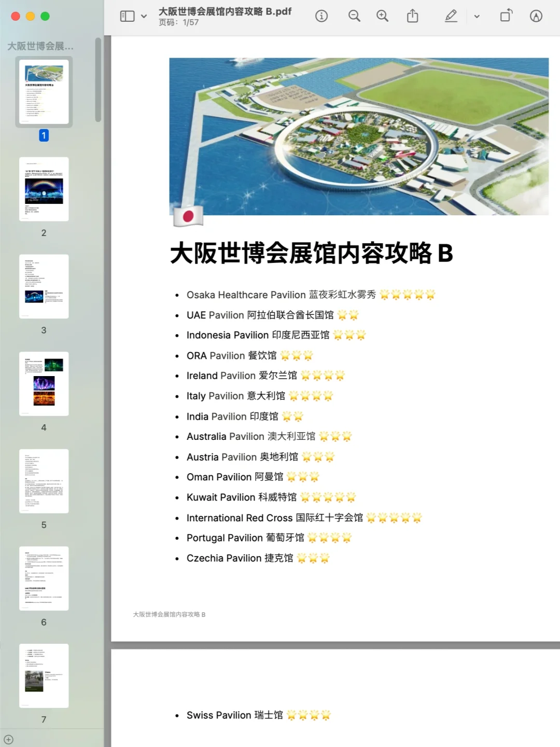
Task: Click the page number 6 label in sidebar
Action: pos(44,622)
